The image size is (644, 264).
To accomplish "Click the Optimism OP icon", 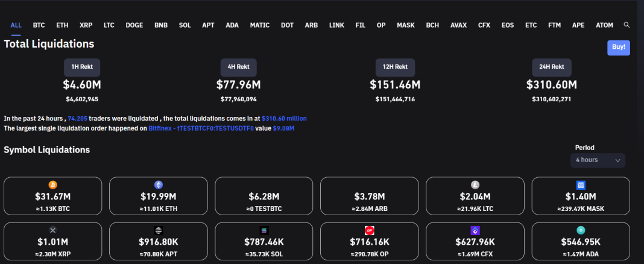I will click(x=369, y=230).
